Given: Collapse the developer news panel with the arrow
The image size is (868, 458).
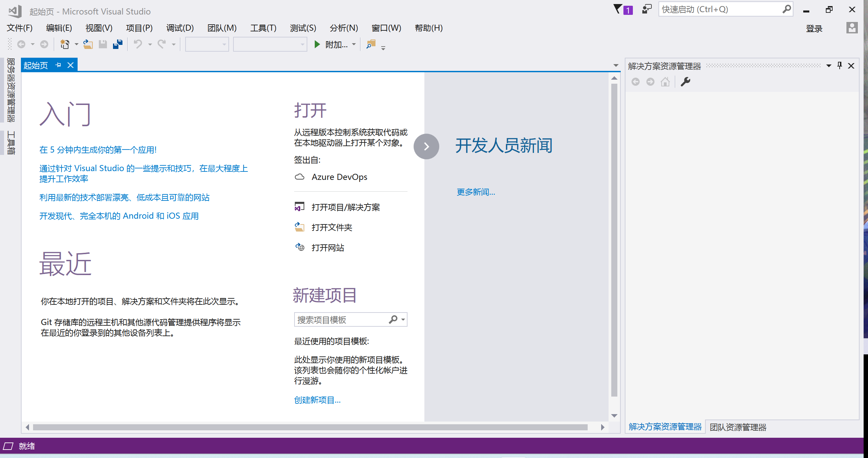Looking at the screenshot, I should 426,146.
